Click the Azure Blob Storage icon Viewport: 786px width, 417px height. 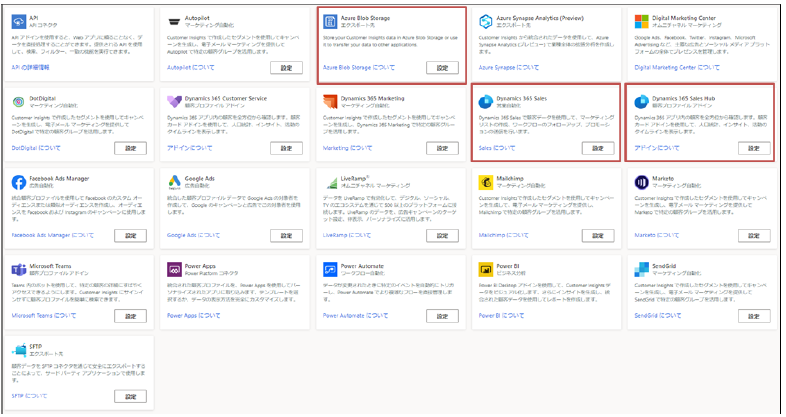pyautogui.click(x=330, y=22)
